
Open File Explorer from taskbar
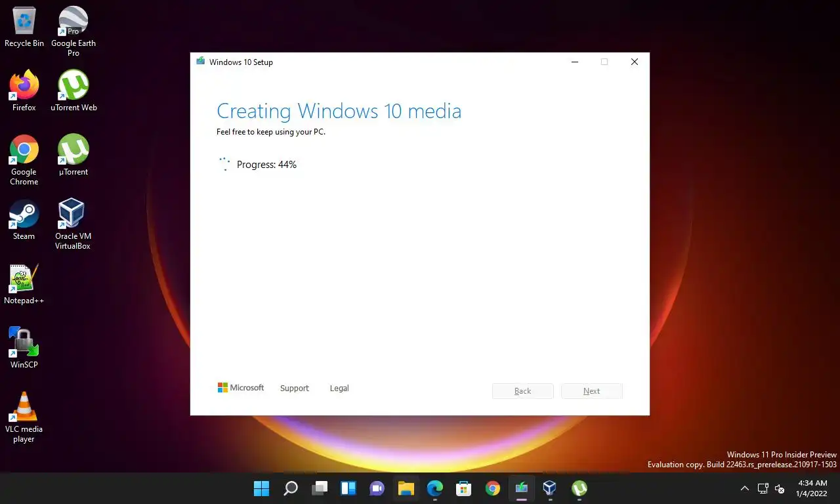406,488
